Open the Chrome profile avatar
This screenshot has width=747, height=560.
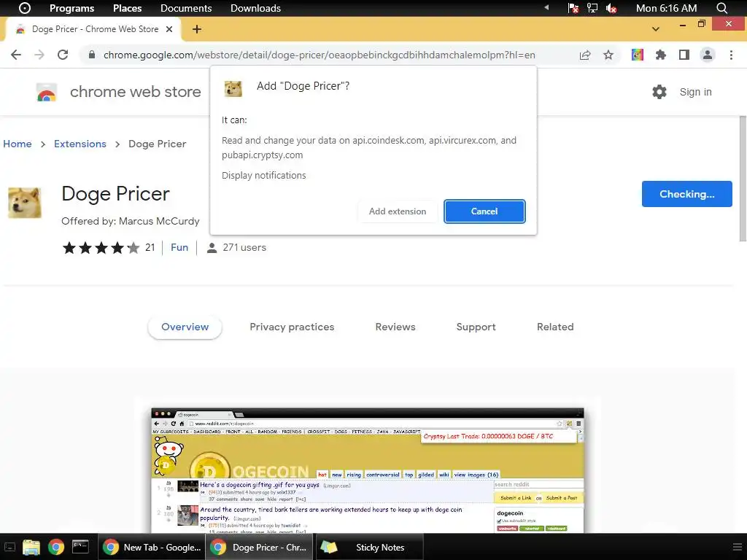click(x=708, y=55)
